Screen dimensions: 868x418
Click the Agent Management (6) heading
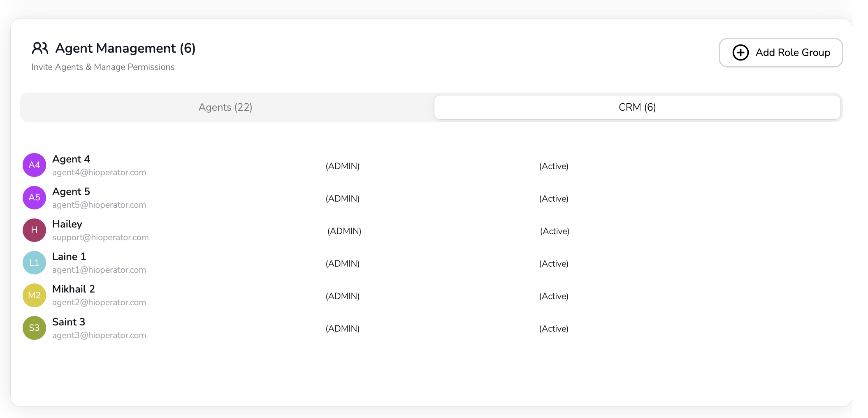[x=125, y=48]
